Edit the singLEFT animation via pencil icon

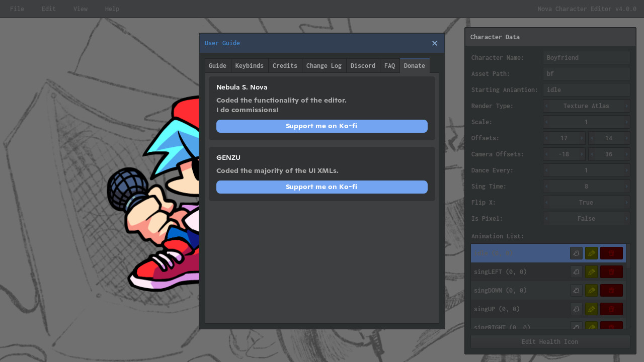[591, 272]
